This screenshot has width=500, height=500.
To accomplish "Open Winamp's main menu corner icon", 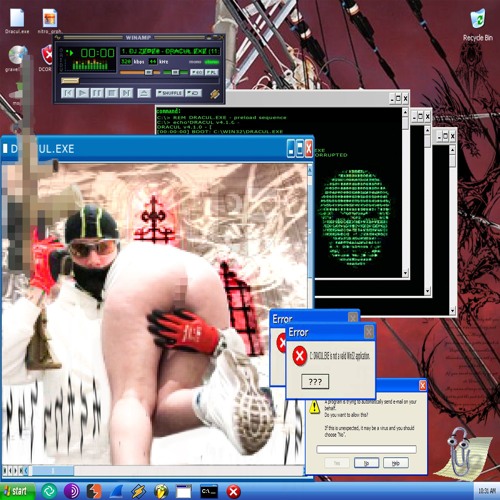I will [x=57, y=37].
